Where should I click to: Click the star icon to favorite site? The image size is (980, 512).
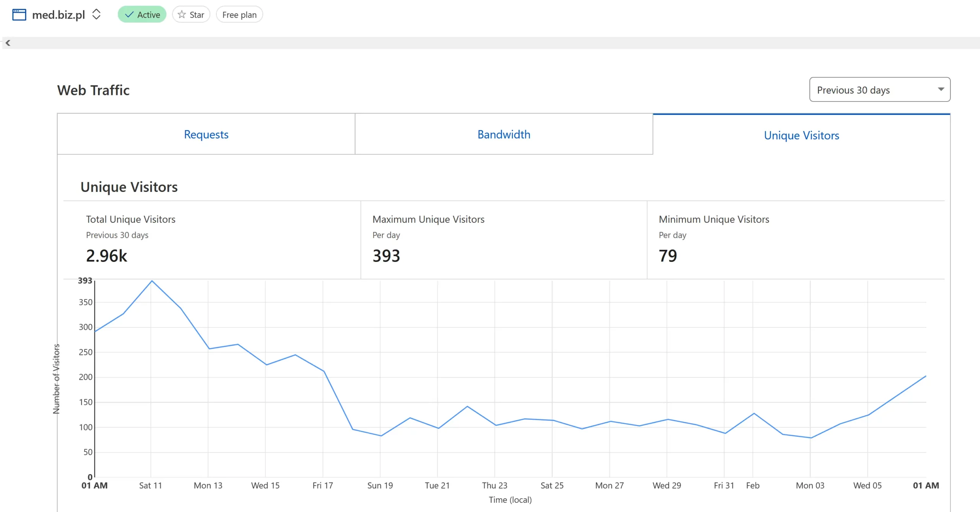182,15
